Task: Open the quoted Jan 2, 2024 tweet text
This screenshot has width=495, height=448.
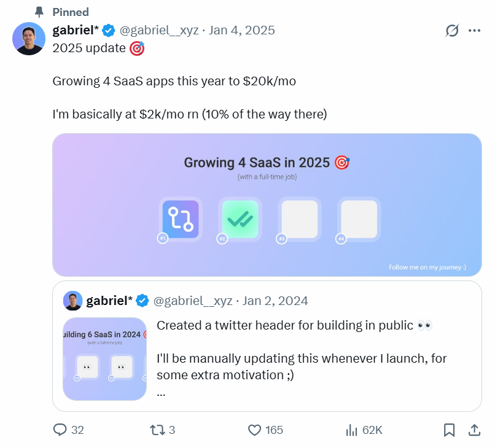Action: (295, 350)
